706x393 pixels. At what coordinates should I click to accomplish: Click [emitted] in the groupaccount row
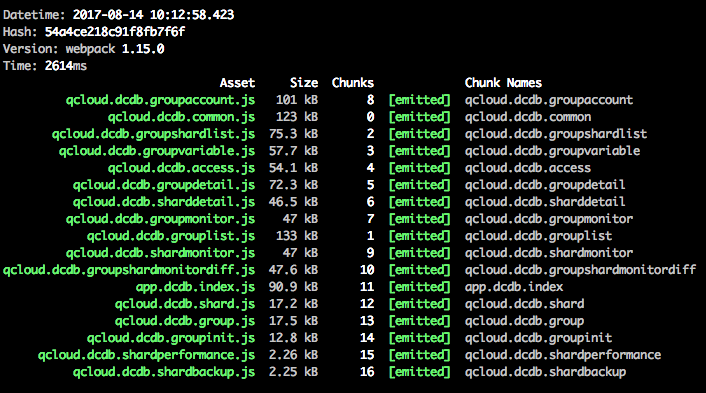(x=419, y=100)
